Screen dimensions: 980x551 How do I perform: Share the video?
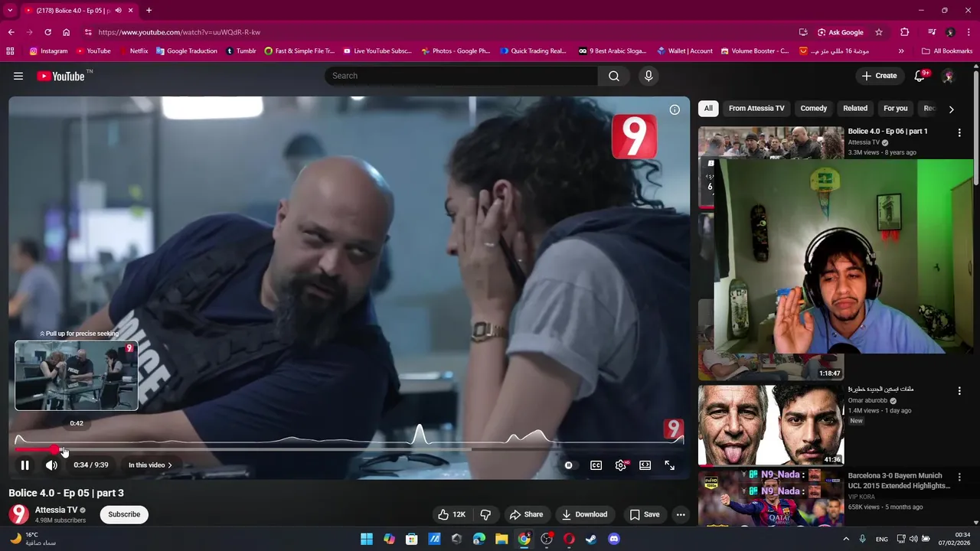pyautogui.click(x=527, y=514)
